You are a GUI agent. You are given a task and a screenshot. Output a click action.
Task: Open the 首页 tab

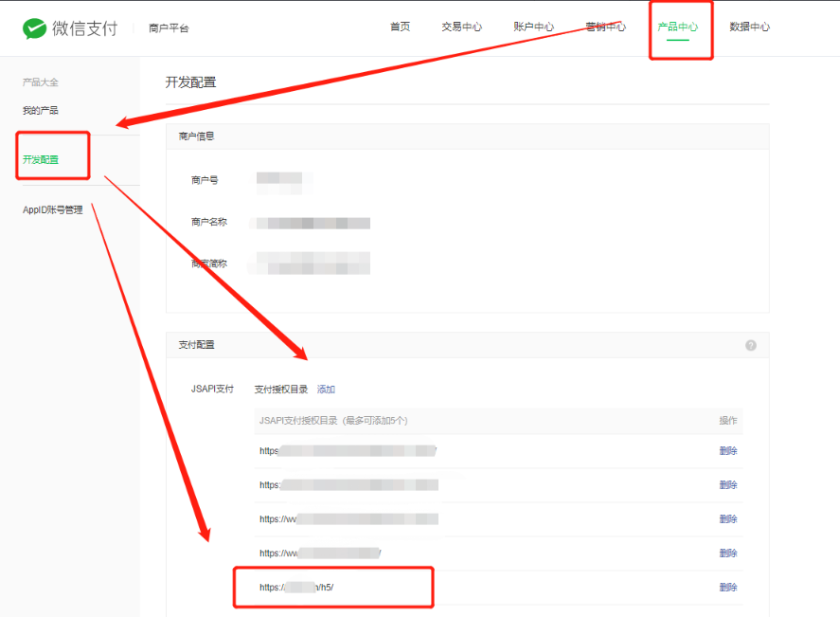(400, 27)
